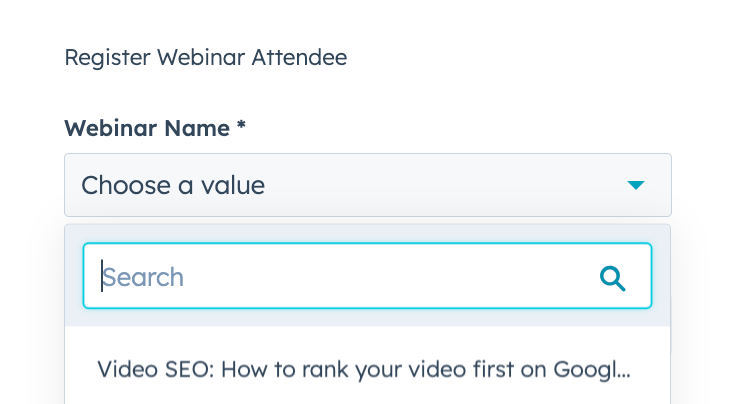Focus the Search input field
The height and width of the screenshot is (404, 736).
coord(368,276)
